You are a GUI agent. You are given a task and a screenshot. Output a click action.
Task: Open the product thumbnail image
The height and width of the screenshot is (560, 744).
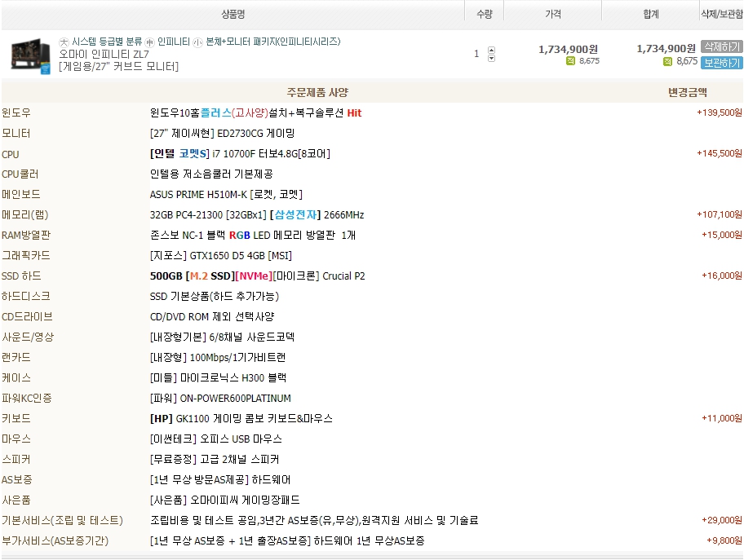(x=31, y=56)
